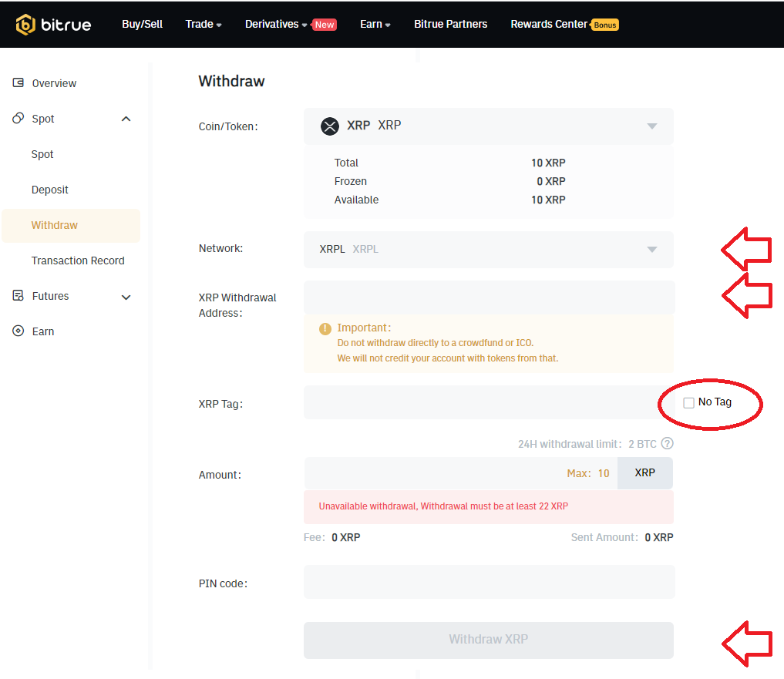This screenshot has height=679, width=784.
Task: Go to Buy/Sell page
Action: (x=142, y=24)
